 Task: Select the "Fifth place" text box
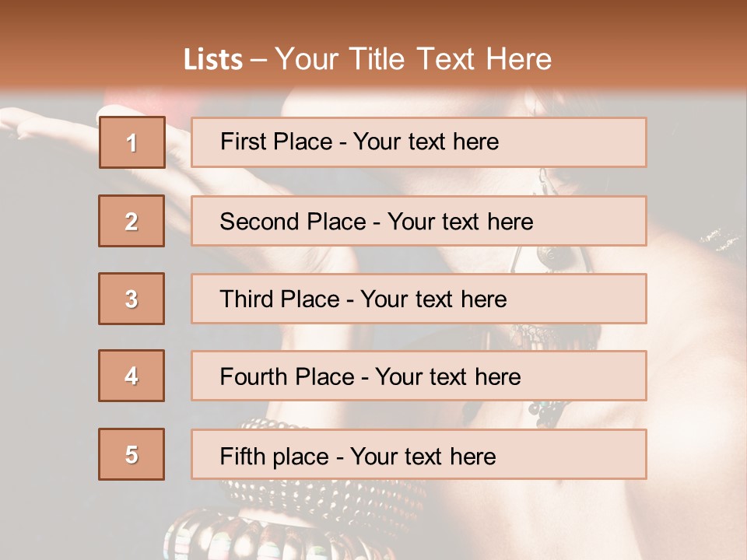click(x=419, y=455)
